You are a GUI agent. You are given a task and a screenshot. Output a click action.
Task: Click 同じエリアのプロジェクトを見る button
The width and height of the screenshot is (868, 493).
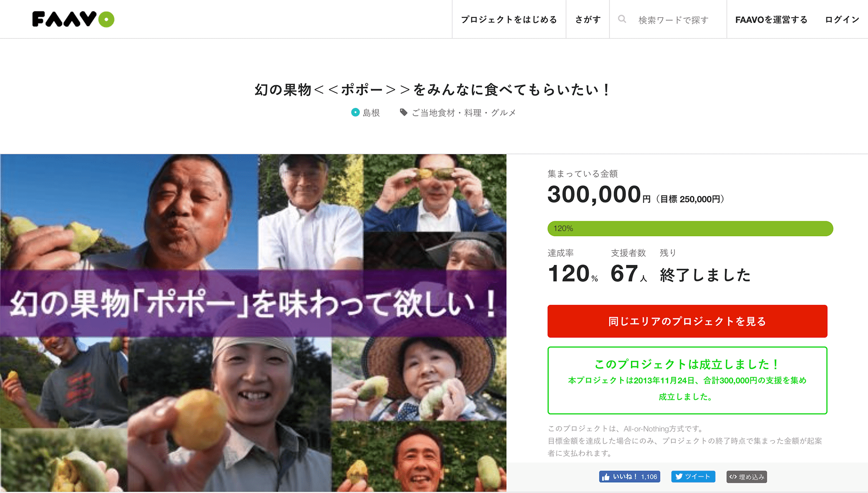[687, 321]
